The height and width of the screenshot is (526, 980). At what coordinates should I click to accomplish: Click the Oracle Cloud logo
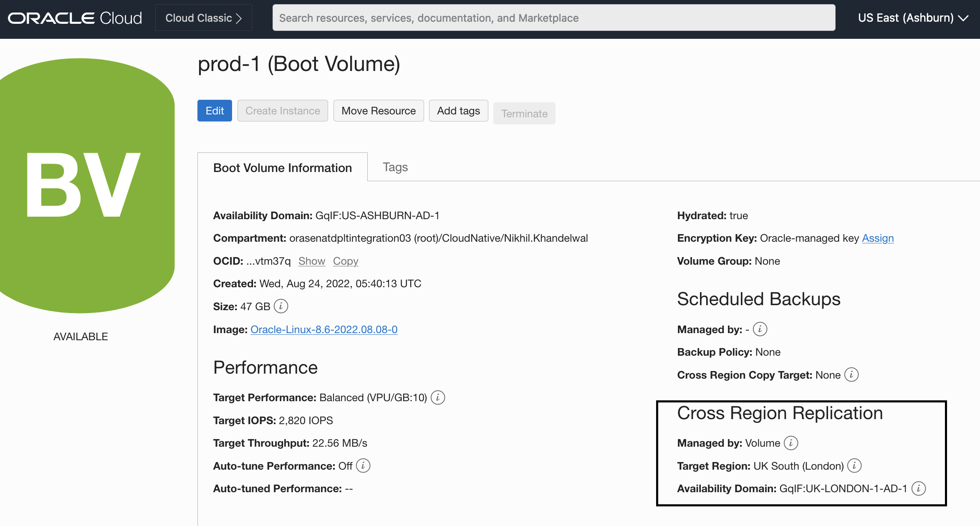pyautogui.click(x=74, y=18)
